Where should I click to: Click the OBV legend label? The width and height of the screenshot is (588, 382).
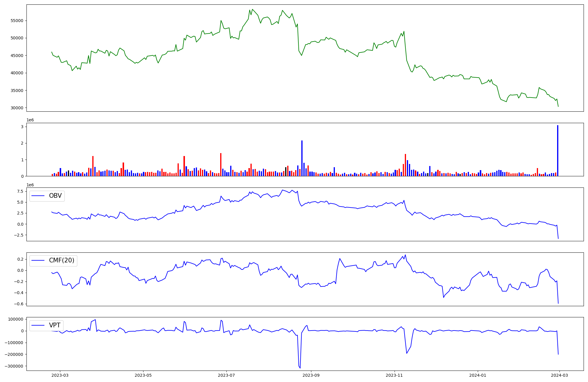click(55, 196)
